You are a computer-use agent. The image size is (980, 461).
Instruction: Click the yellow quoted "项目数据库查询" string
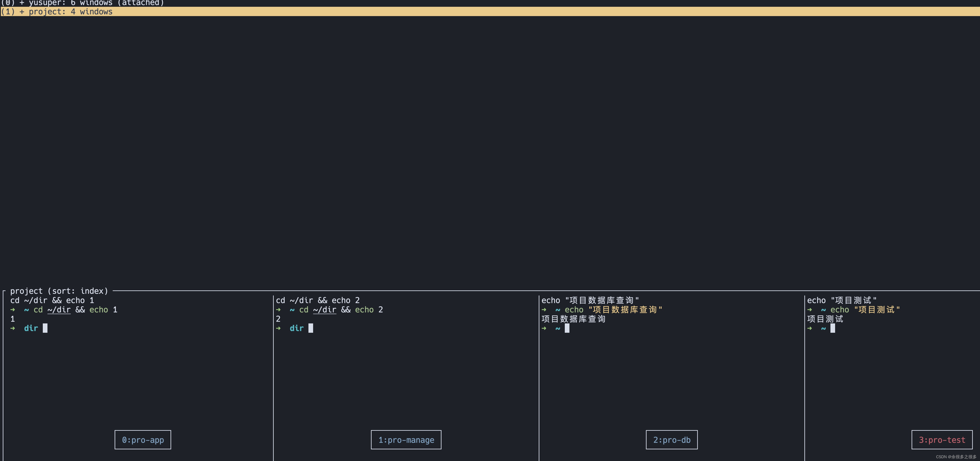pyautogui.click(x=625, y=310)
